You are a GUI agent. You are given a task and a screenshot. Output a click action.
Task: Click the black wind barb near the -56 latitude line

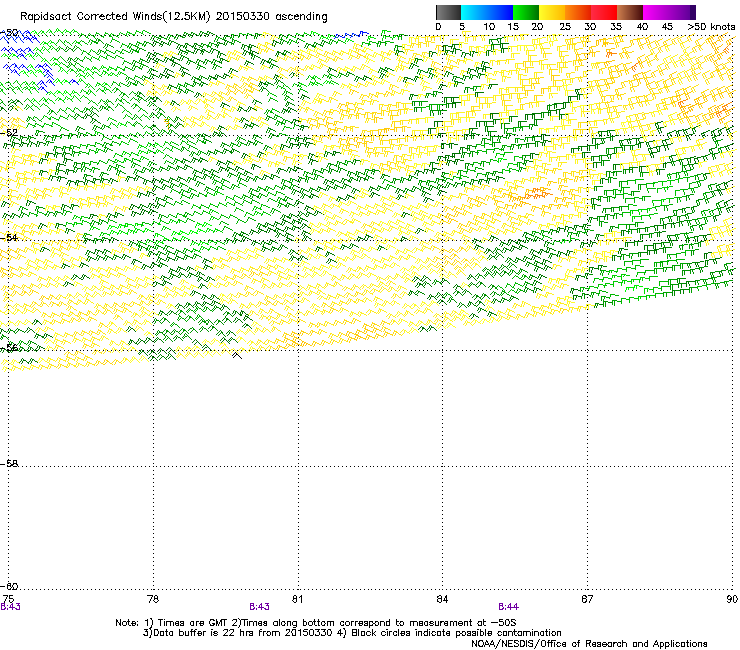(237, 355)
